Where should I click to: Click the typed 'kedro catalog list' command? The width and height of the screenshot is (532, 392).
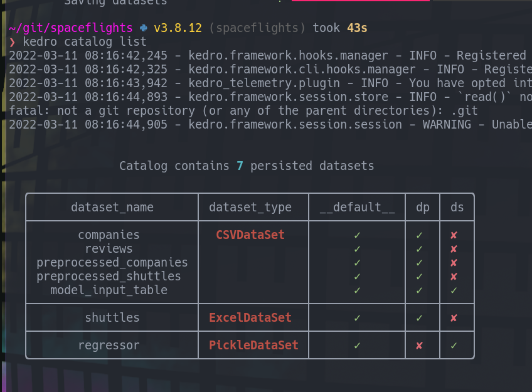(85, 42)
